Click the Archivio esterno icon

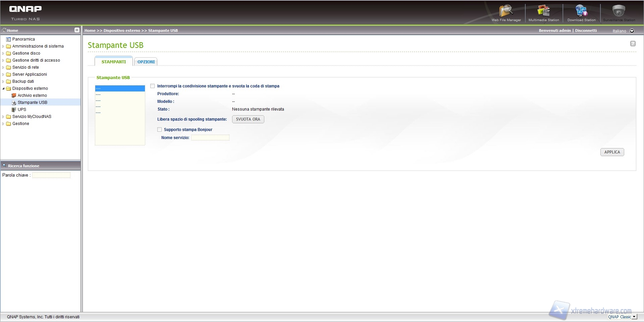(14, 95)
